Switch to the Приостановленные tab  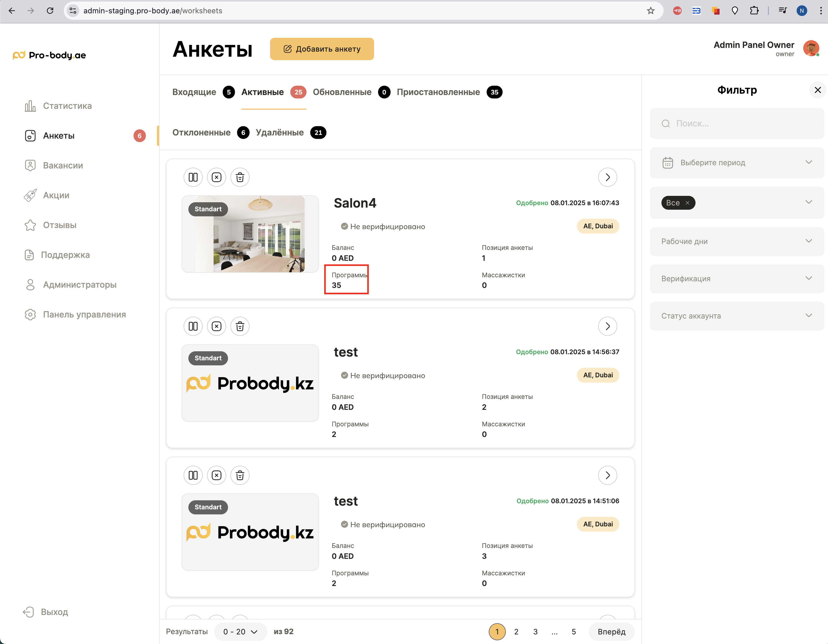[438, 92]
